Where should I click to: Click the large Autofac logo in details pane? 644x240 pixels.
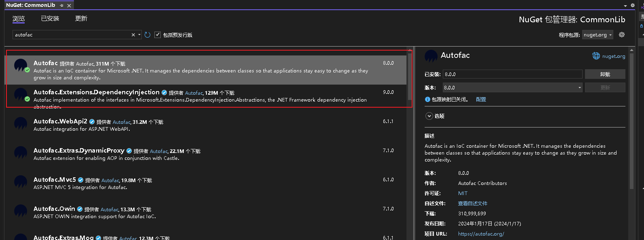[431, 56]
